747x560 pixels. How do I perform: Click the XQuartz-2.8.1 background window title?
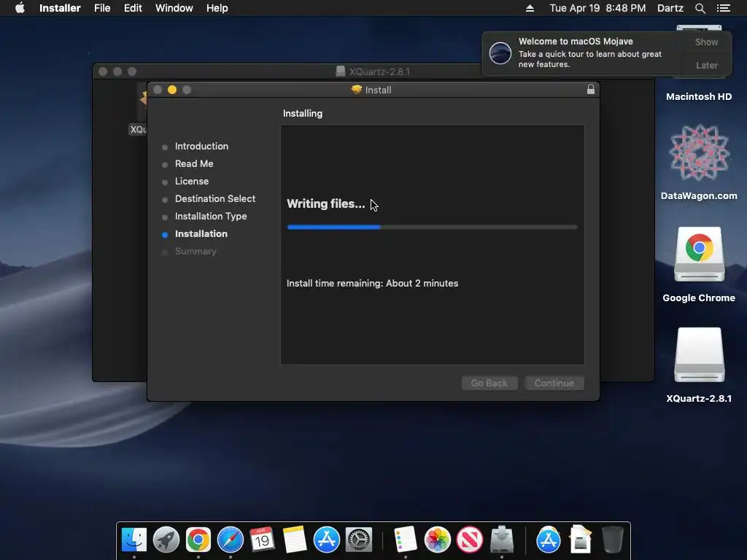tap(379, 71)
